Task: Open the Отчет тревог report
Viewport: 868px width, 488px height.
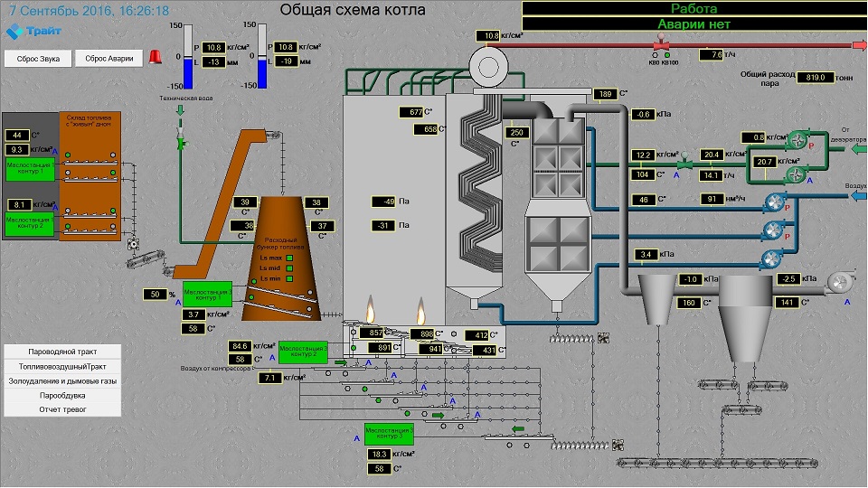Action: [x=62, y=409]
